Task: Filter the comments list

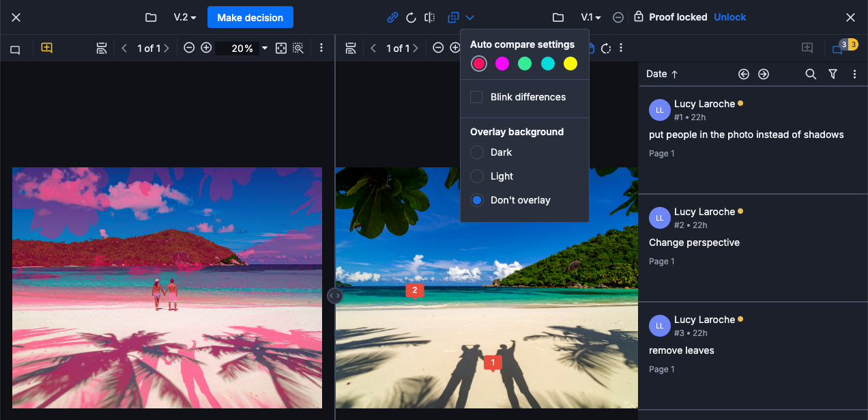Action: (833, 74)
